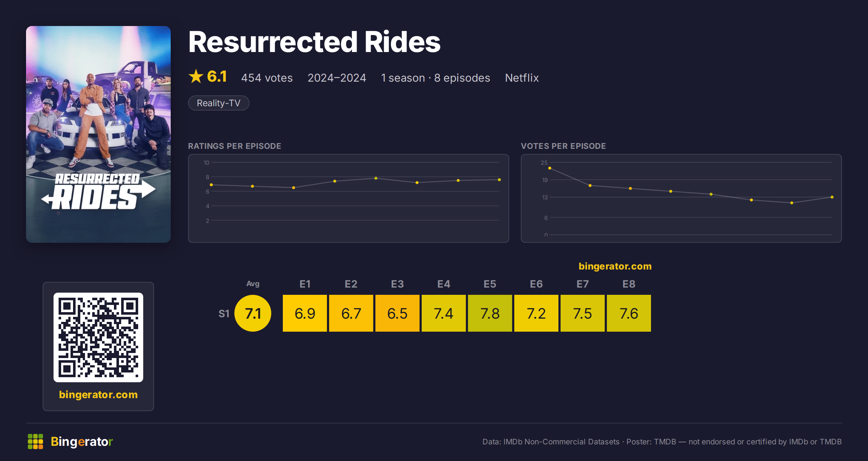Screen dimensions: 868x461
Task: Click episode E2 rating tile 6.7
Action: pyautogui.click(x=351, y=313)
